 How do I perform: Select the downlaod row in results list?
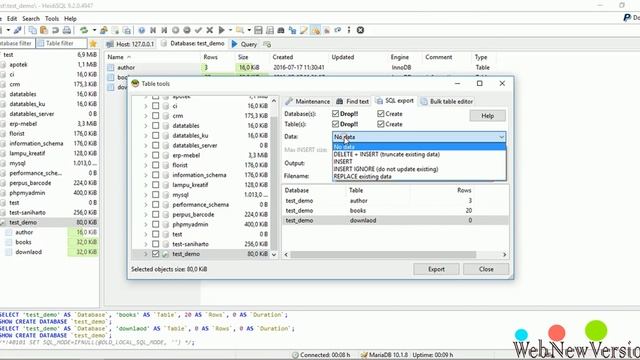[395, 220]
